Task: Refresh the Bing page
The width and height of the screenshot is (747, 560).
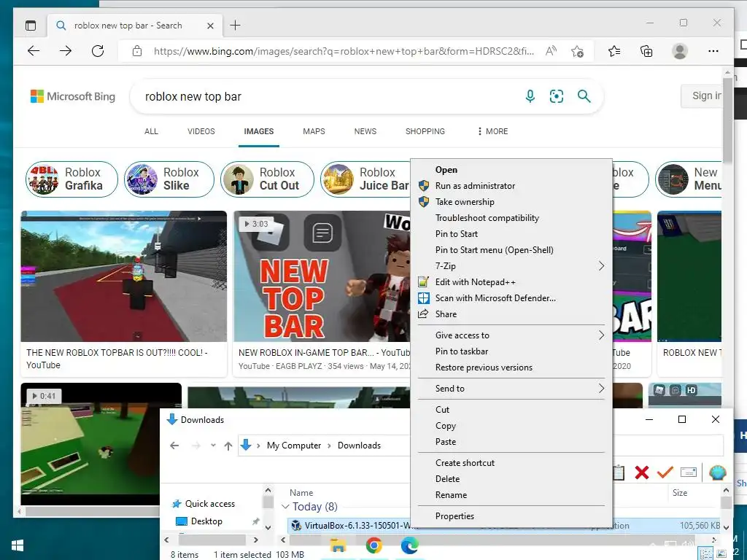Action: click(98, 51)
